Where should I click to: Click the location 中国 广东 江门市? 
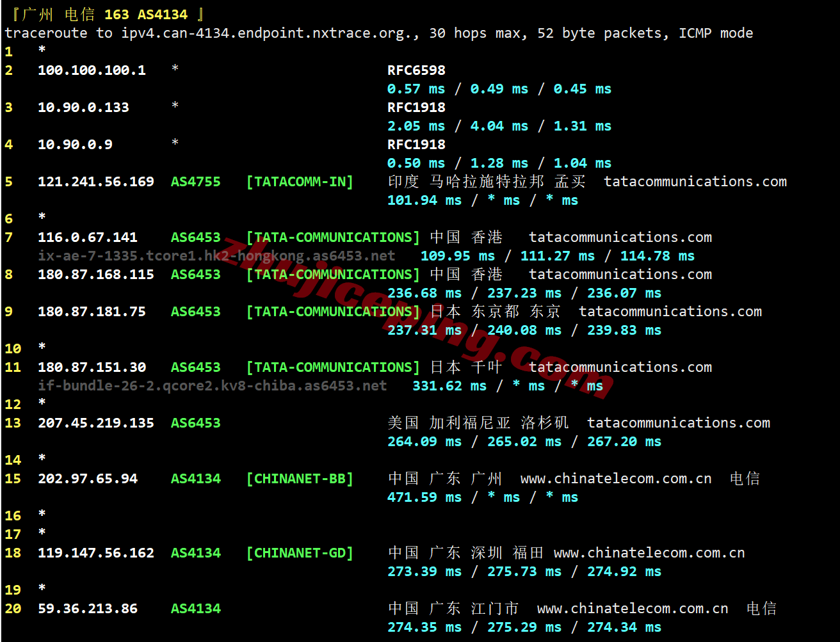tap(453, 609)
